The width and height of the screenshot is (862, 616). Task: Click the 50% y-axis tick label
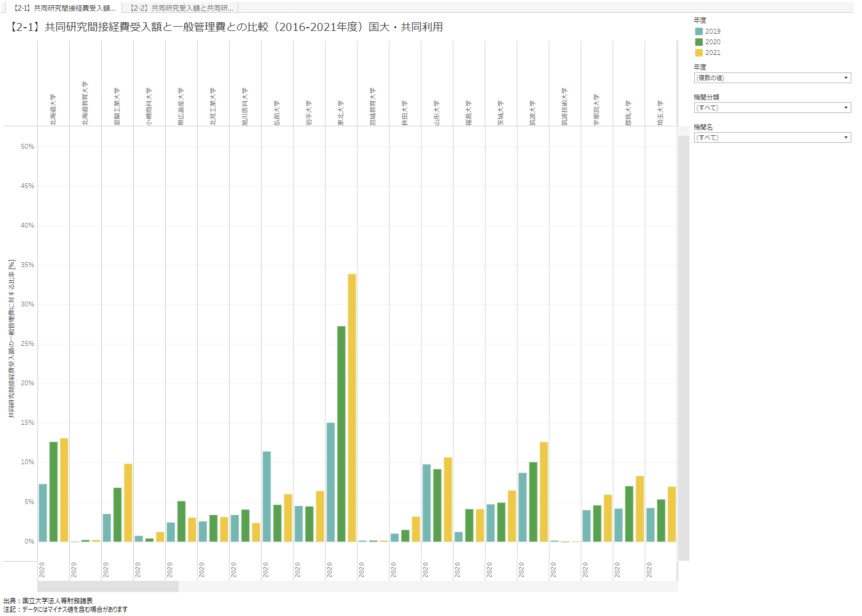pyautogui.click(x=27, y=147)
